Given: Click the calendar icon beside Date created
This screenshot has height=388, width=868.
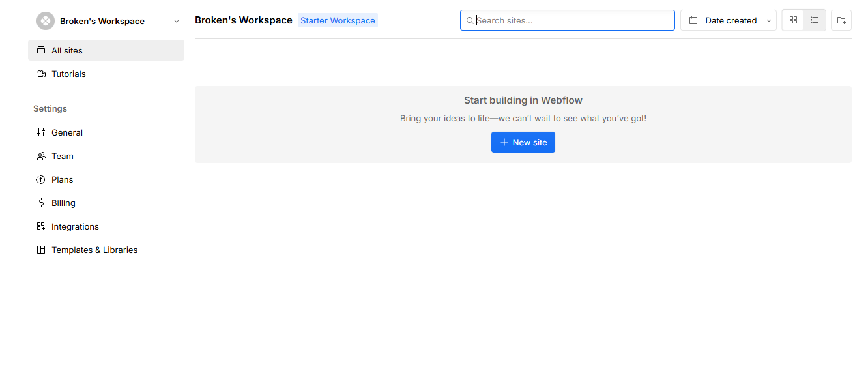Looking at the screenshot, I should [693, 20].
